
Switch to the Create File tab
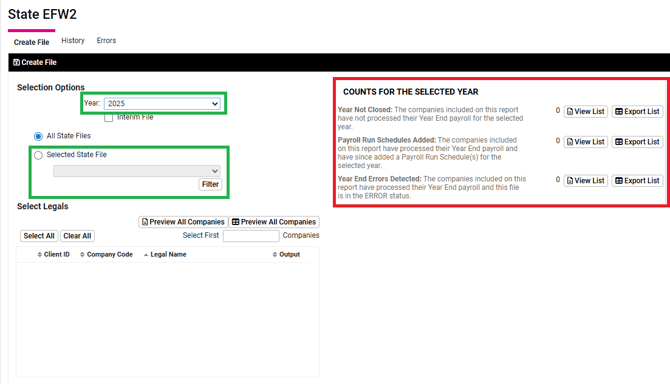pyautogui.click(x=31, y=42)
